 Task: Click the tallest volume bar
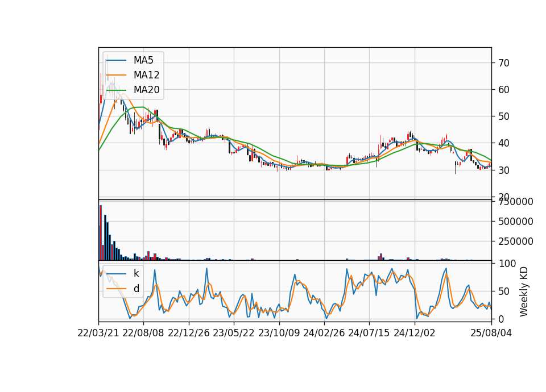coord(101,233)
